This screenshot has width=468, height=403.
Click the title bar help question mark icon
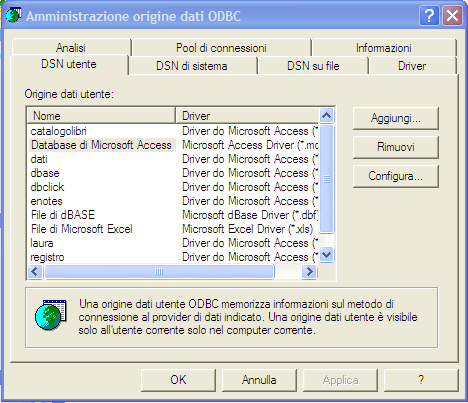[429, 15]
